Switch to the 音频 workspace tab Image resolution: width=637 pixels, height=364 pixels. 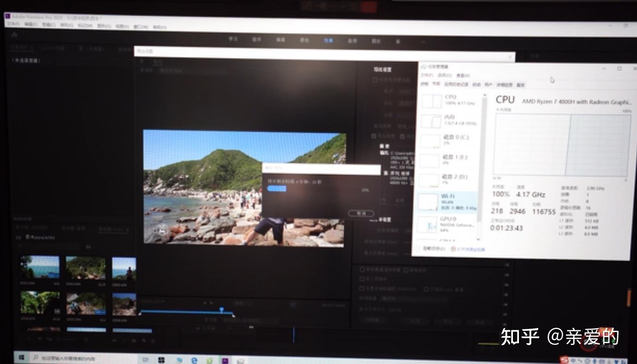tap(352, 41)
